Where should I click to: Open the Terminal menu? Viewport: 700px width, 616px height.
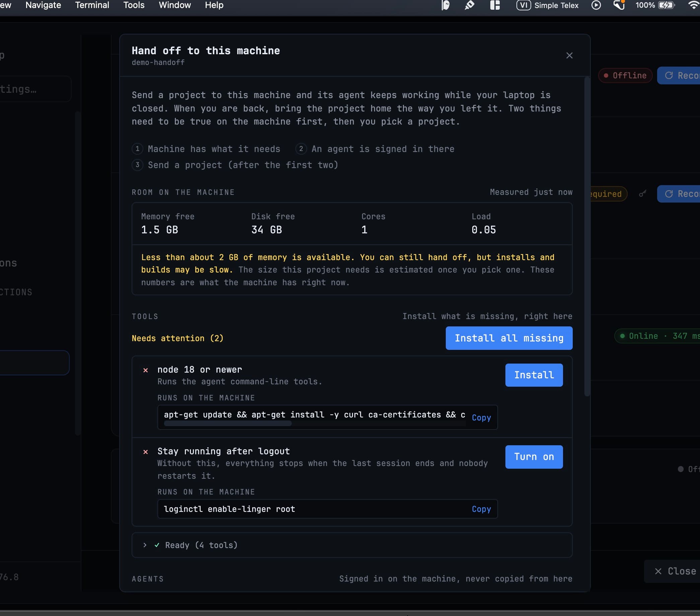click(92, 5)
